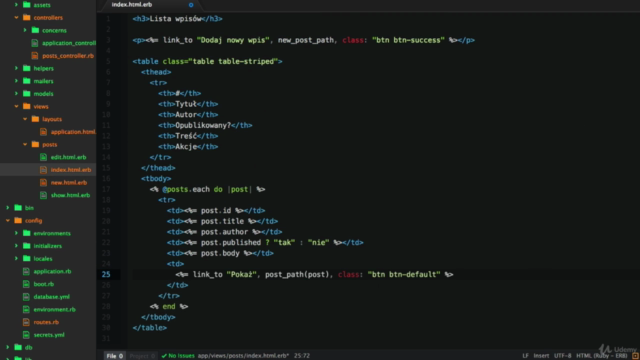Change the UTF-8 encoding selector
Screen dimensions: 640x360
562,356
